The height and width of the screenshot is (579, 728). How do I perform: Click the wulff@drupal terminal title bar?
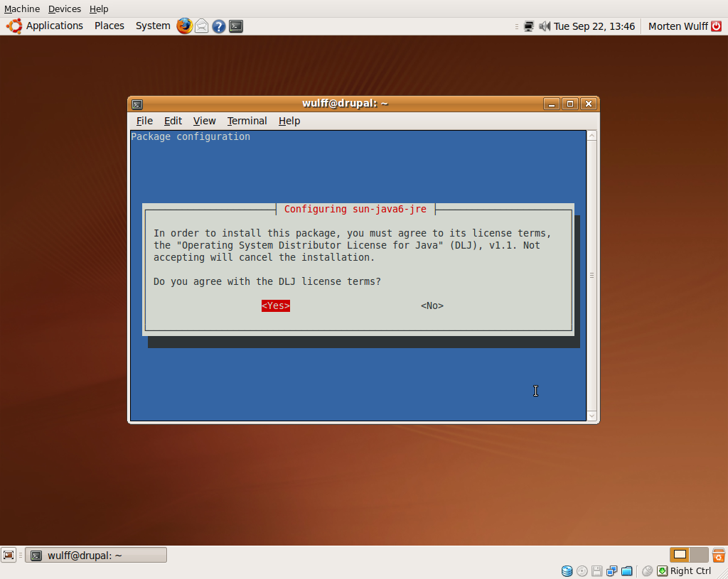[x=344, y=104]
